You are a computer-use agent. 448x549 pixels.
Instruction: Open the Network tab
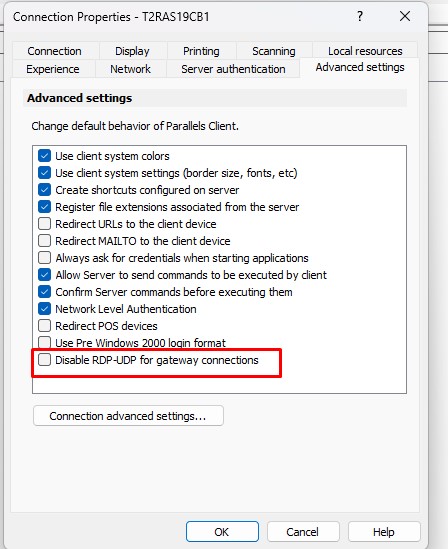[131, 69]
